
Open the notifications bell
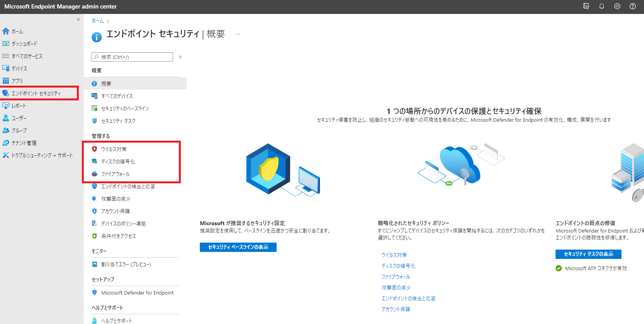click(602, 6)
